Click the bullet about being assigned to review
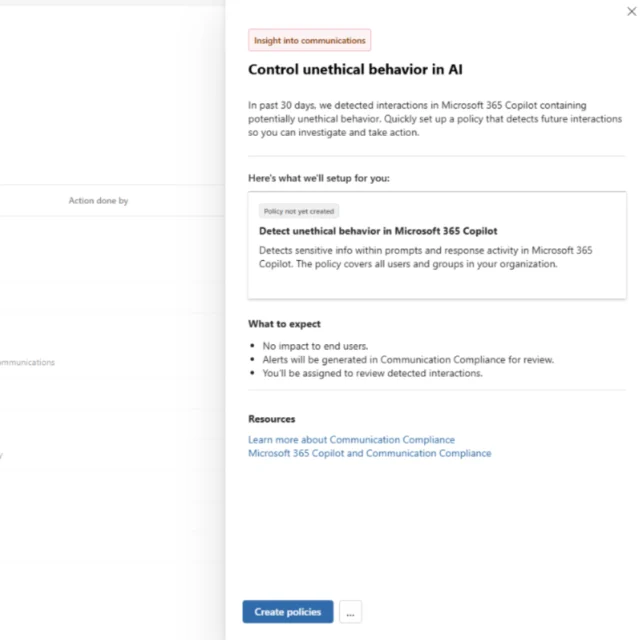Image resolution: width=640 pixels, height=640 pixels. (x=372, y=373)
